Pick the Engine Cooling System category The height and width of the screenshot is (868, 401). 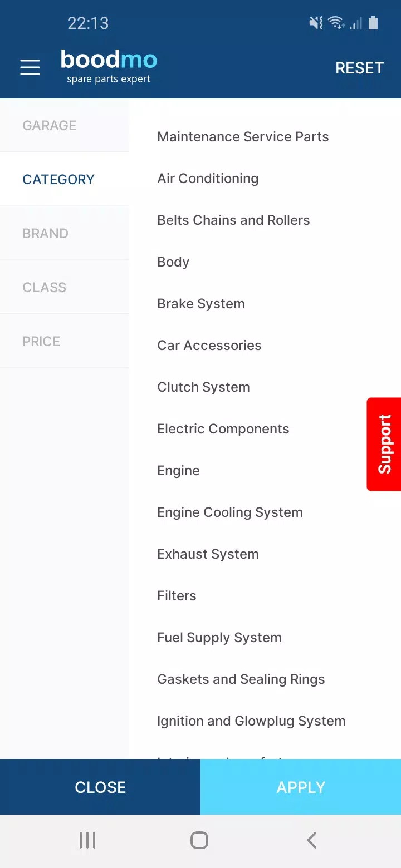(x=230, y=512)
